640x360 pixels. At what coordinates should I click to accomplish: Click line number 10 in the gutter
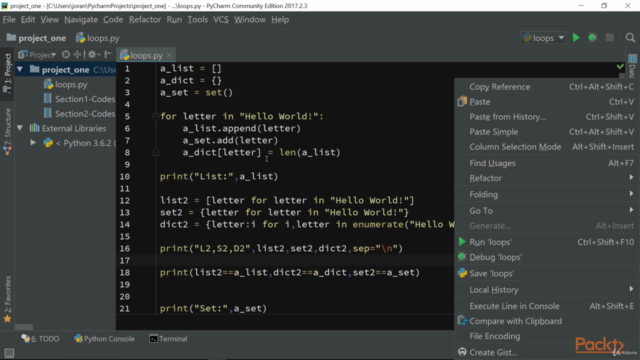point(124,176)
